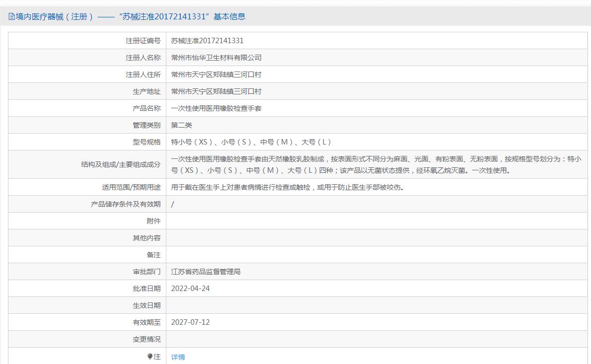
Task: Click the 附件 label
Action: pyautogui.click(x=154, y=221)
